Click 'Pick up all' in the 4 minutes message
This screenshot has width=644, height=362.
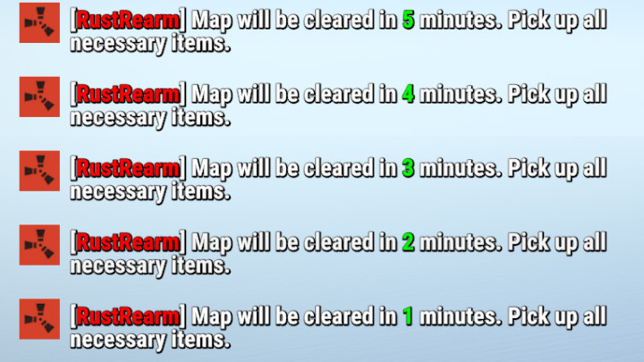pos(557,95)
